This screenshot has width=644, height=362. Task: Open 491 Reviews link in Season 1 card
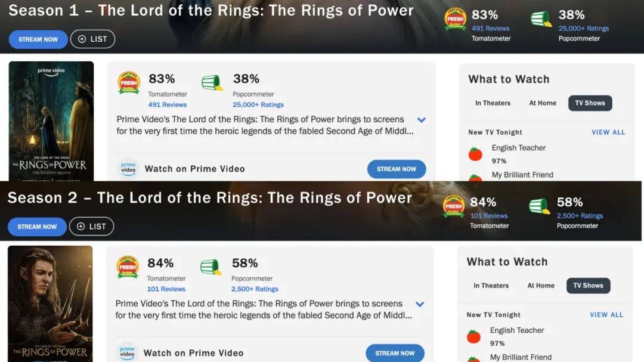pyautogui.click(x=168, y=104)
